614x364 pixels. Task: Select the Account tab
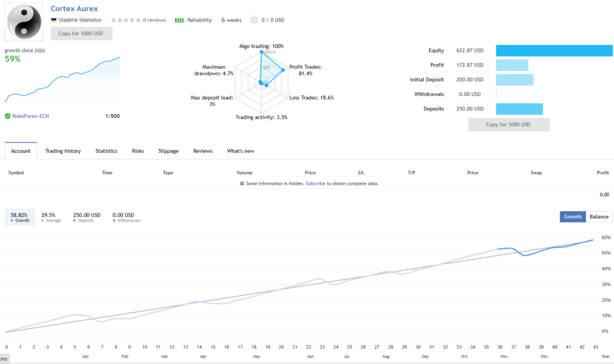point(21,151)
